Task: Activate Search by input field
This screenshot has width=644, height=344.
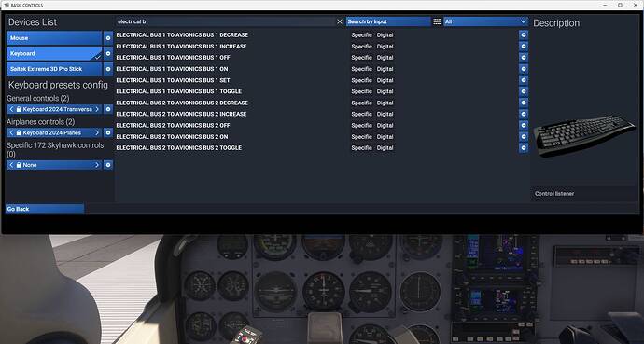Action: coord(388,21)
